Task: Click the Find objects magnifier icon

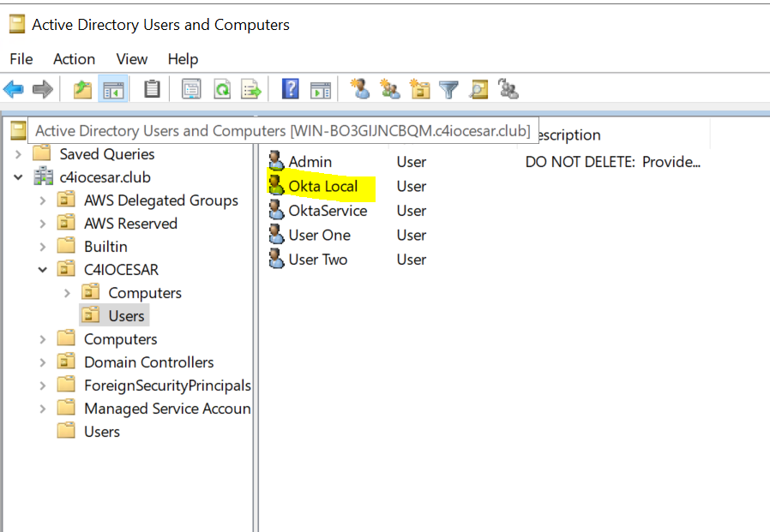Action: coord(478,89)
